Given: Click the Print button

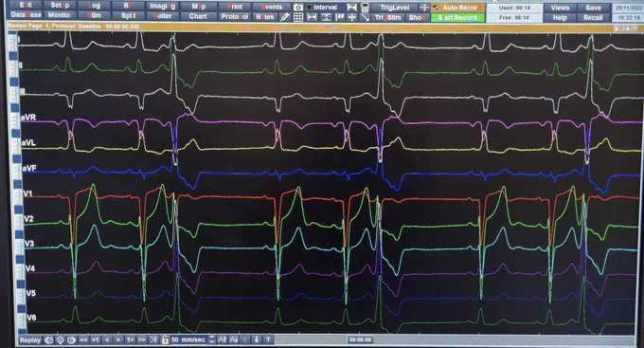Looking at the screenshot, I should pos(234,7).
